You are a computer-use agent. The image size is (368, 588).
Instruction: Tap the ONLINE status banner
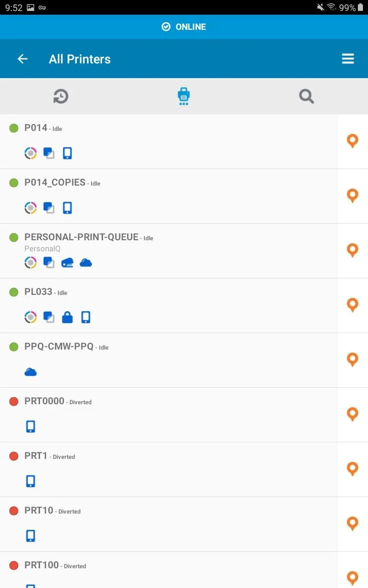click(184, 27)
